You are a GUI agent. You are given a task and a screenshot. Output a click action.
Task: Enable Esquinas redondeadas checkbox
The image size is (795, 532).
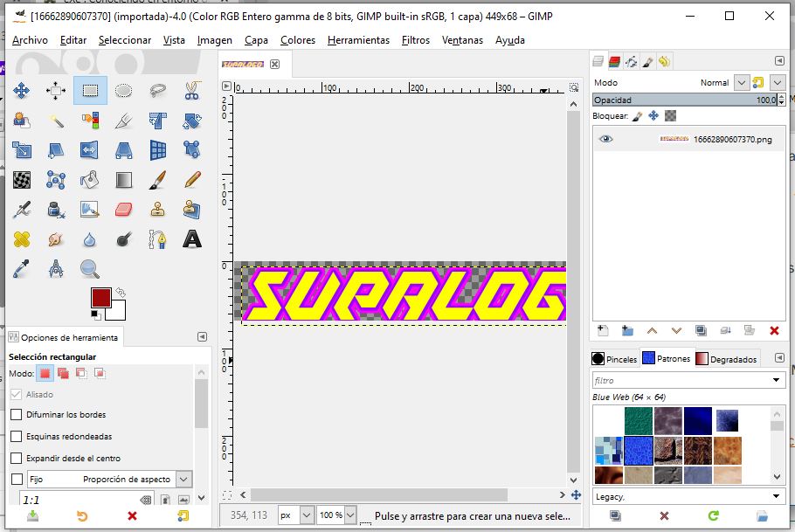(17, 436)
